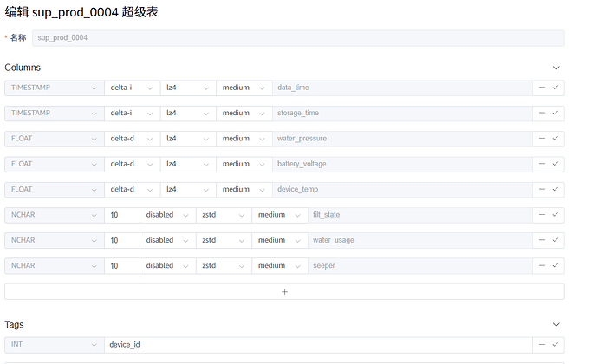The height and width of the screenshot is (364, 598).
Task: Open delta-d encoding dropdown for device_temp
Action: tap(132, 190)
